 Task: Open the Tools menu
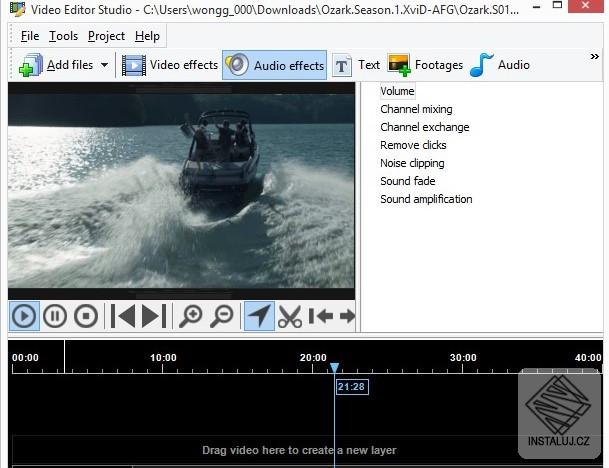(x=63, y=36)
